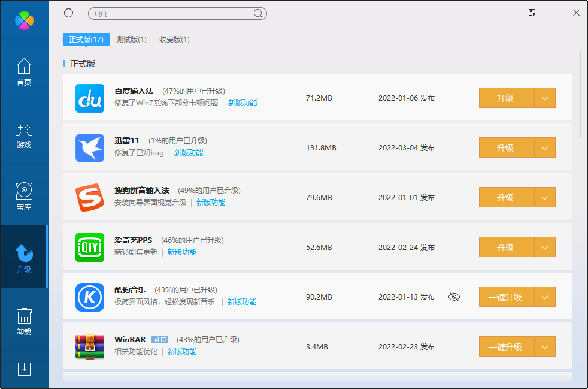Click the 迅雷11 bird app icon
588x389 pixels.
click(x=90, y=148)
